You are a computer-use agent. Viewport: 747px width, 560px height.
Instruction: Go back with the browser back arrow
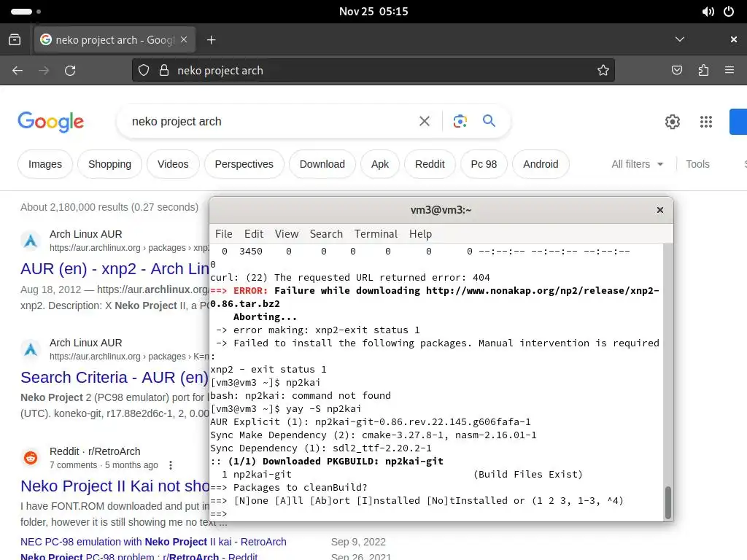(18, 71)
